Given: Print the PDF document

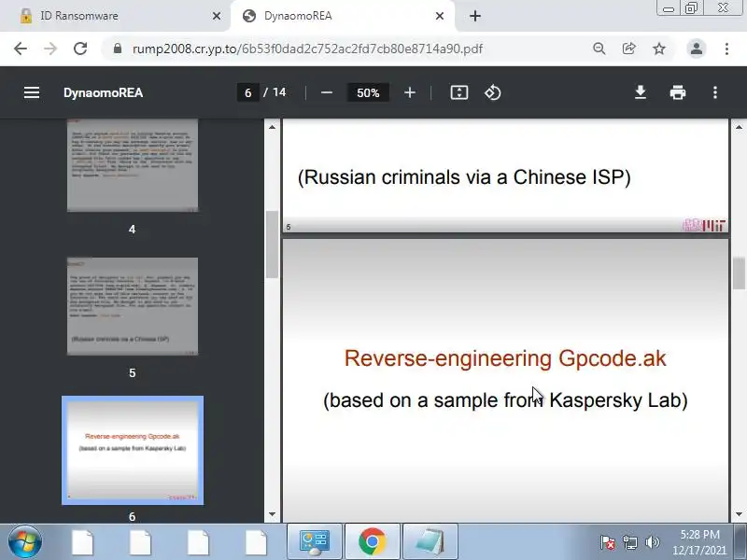Looking at the screenshot, I should [x=678, y=92].
